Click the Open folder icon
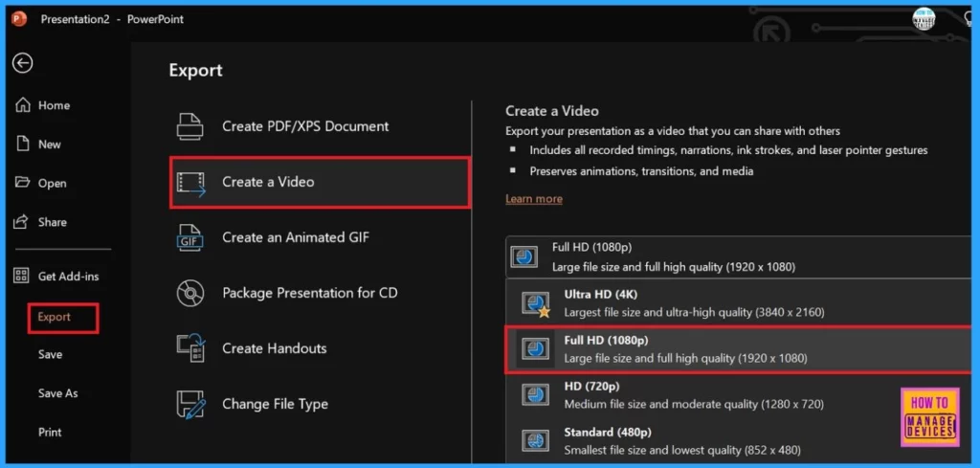Screen dimensions: 980x468 [23, 183]
